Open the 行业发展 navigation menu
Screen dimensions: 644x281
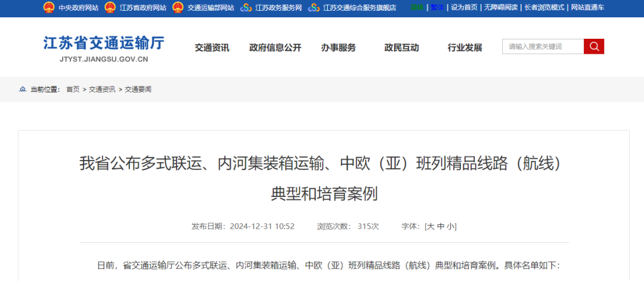tap(465, 48)
